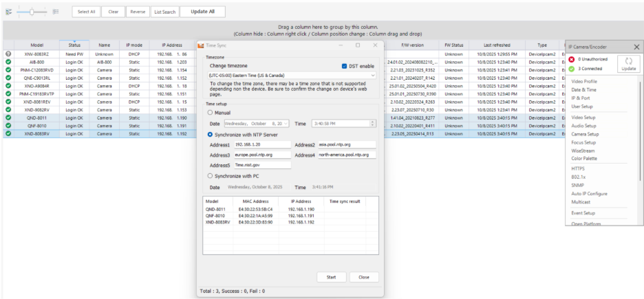Open Event Setup in the side menu
Screen dimensions: 644x299
(x=583, y=213)
